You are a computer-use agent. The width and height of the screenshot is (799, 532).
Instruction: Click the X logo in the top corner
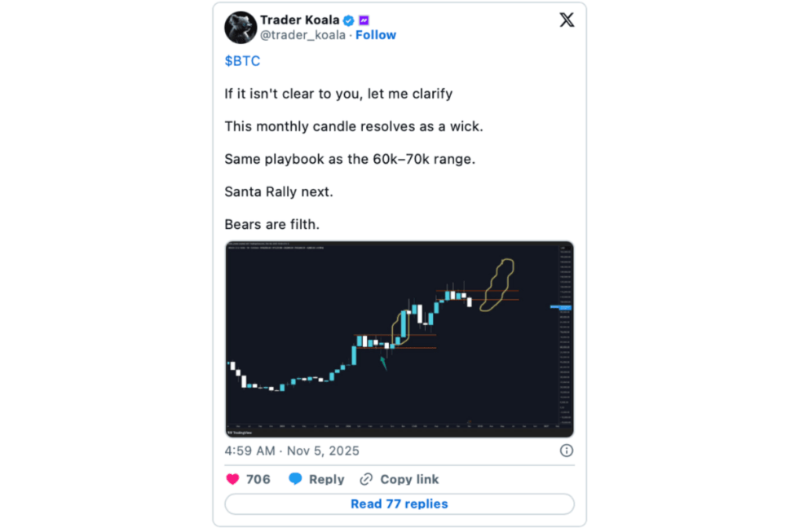[567, 20]
